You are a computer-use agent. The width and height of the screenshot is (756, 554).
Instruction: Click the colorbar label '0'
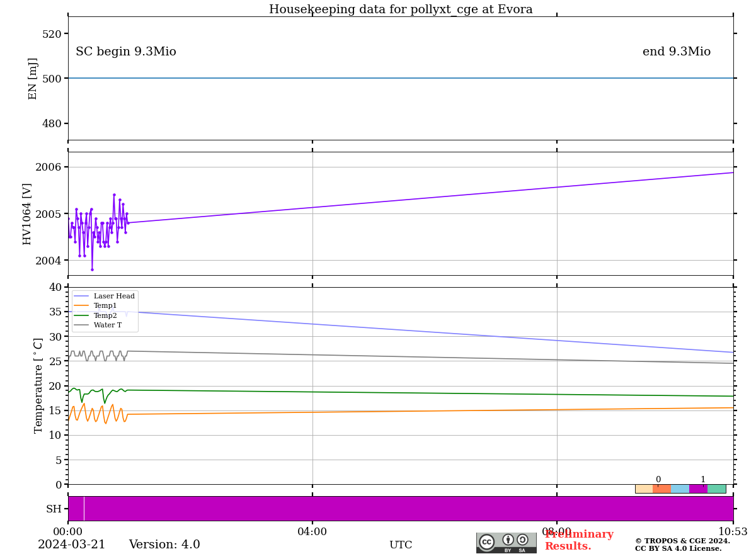658,479
